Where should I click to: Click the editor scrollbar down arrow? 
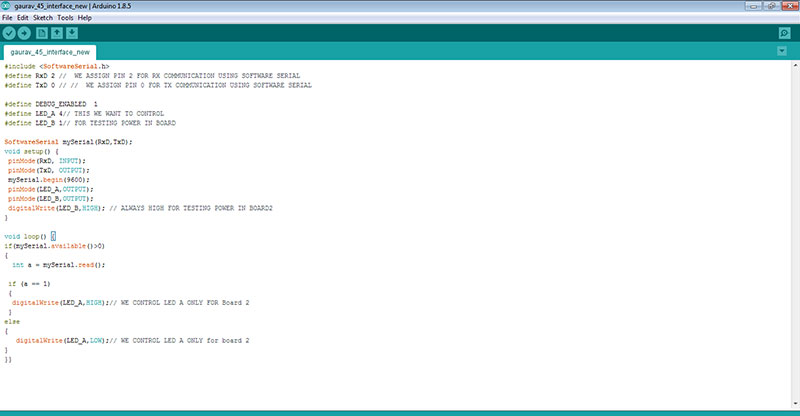(795, 404)
